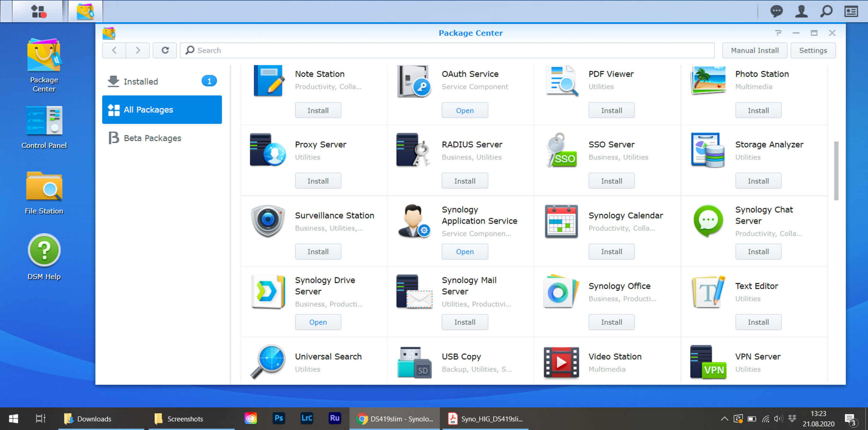
Task: Install Synology Calendar
Action: click(611, 251)
